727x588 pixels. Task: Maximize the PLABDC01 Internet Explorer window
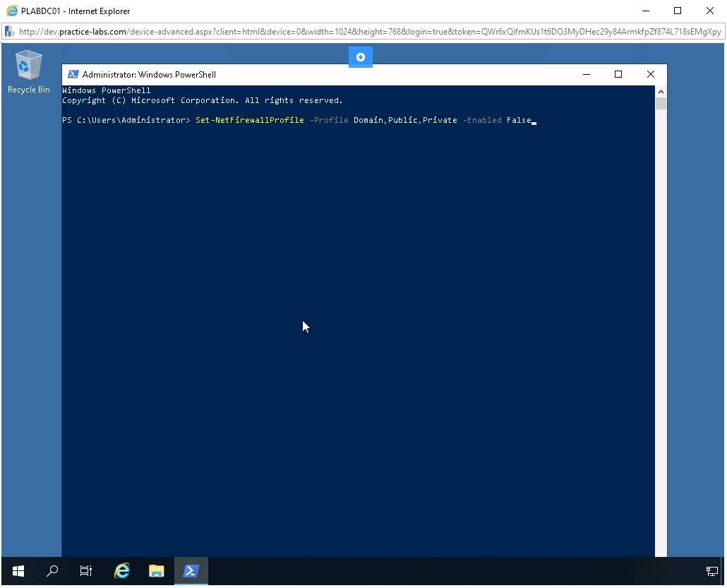[678, 11]
